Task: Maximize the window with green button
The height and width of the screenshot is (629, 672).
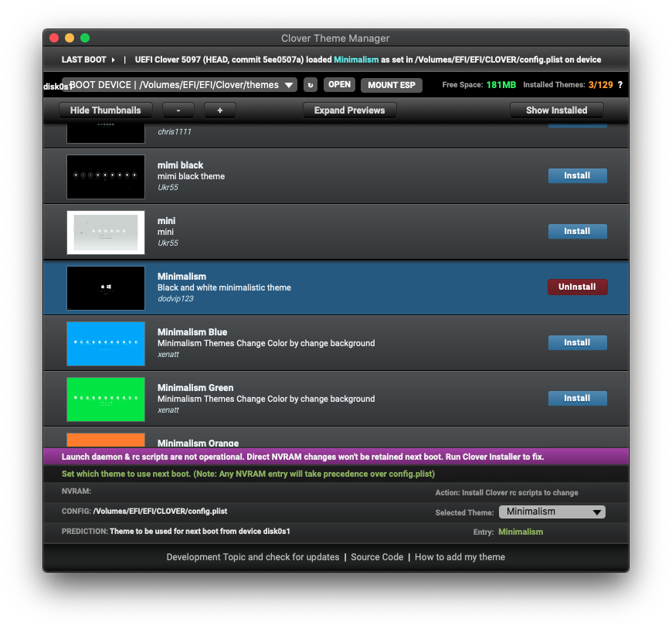Action: pos(85,38)
